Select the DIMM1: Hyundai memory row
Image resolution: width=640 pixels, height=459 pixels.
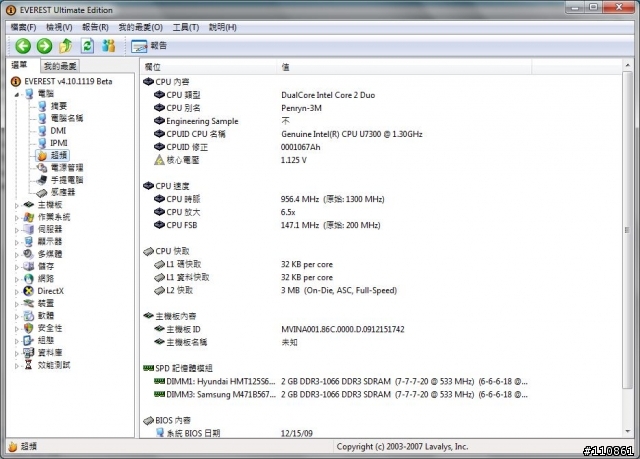point(340,381)
